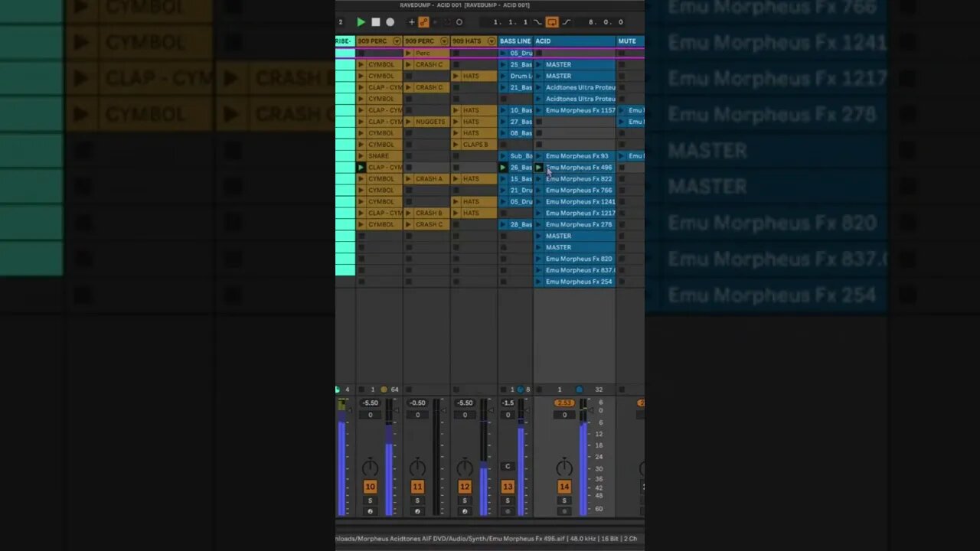Toggle track 10 activator button
Screen dimensions: 980x551
pos(370,487)
